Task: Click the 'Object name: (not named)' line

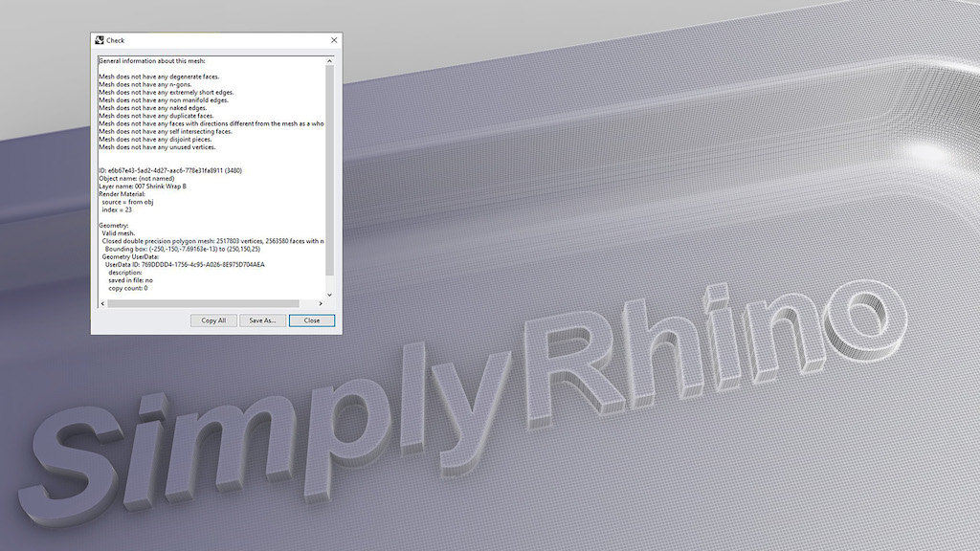Action: click(136, 179)
